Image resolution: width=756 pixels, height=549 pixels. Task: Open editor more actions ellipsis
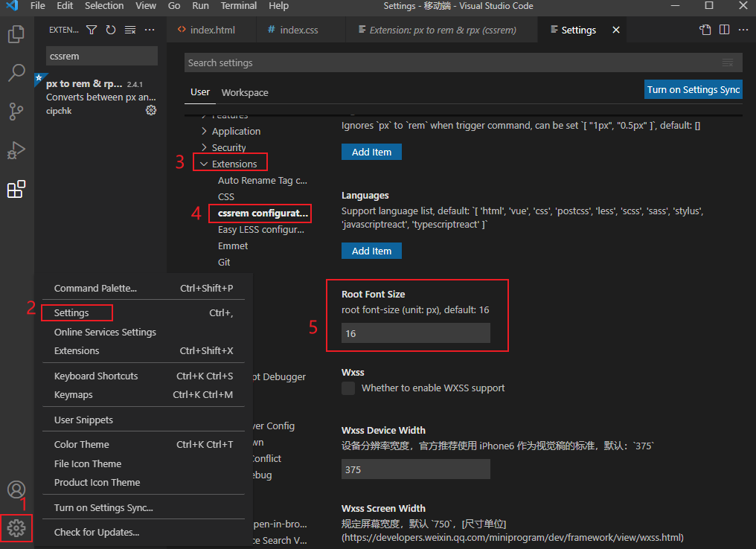(x=743, y=30)
